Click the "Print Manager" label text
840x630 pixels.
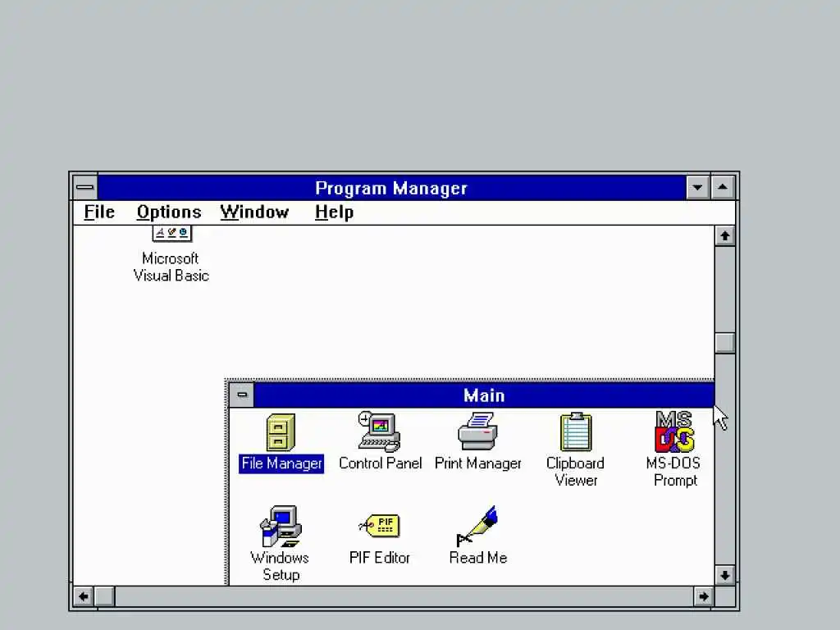[x=478, y=463]
